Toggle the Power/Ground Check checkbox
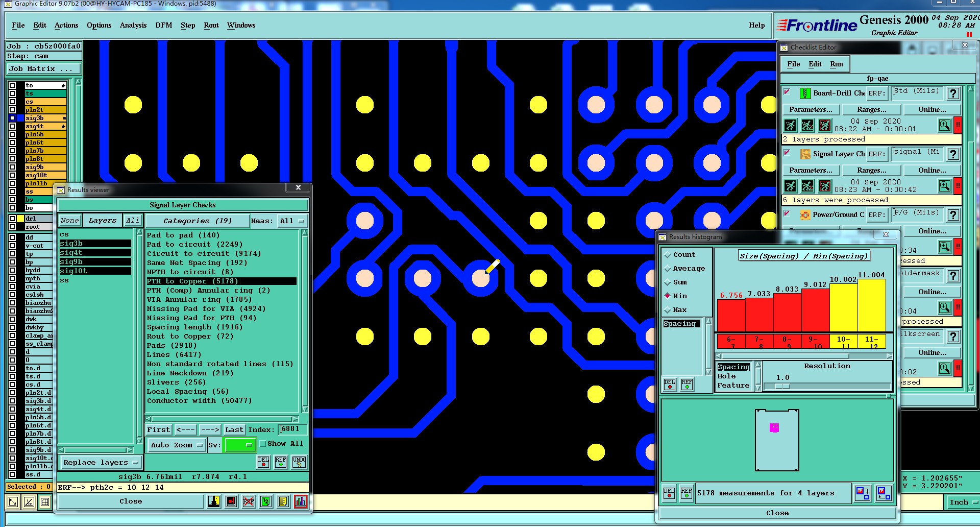This screenshot has height=527, width=980. [787, 213]
